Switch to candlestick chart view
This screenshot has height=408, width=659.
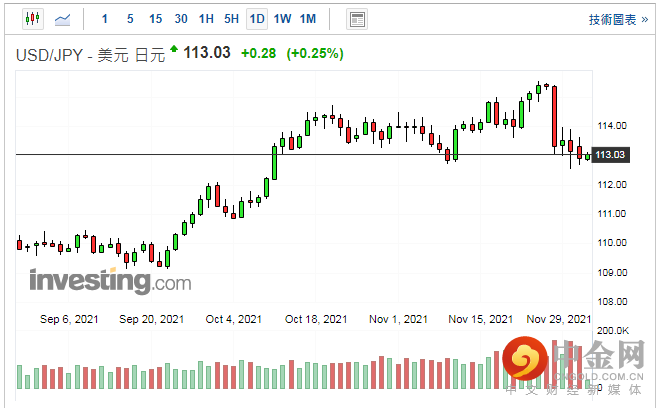tap(33, 18)
